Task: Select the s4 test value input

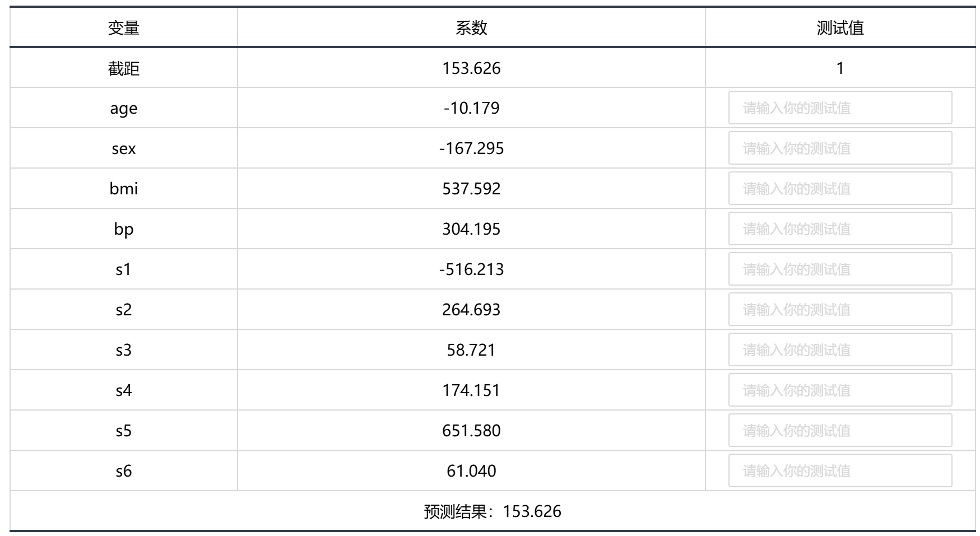Action: (x=840, y=390)
